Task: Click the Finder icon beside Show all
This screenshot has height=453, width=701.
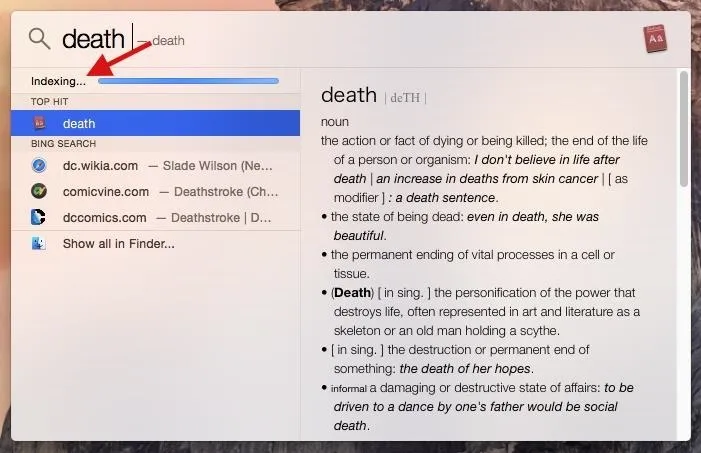Action: pos(38,243)
